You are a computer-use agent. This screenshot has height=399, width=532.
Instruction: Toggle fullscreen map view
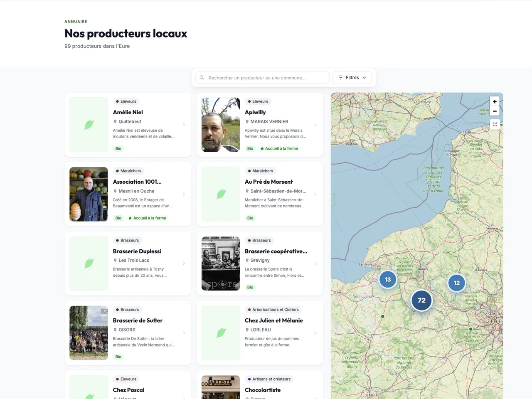point(495,124)
